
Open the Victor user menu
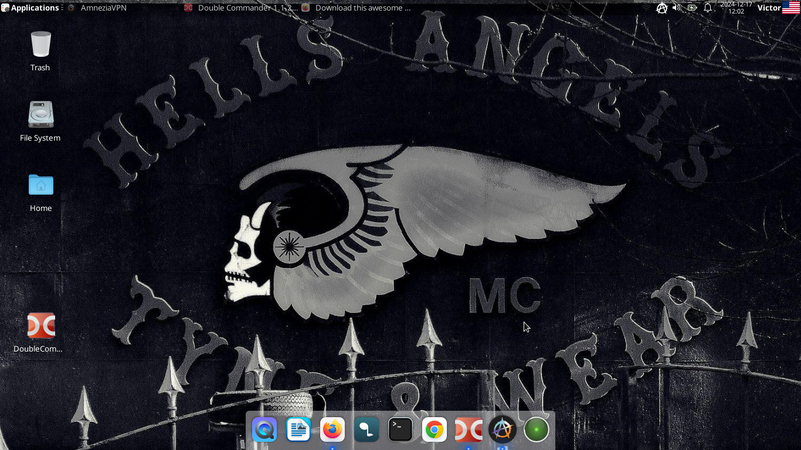point(769,8)
